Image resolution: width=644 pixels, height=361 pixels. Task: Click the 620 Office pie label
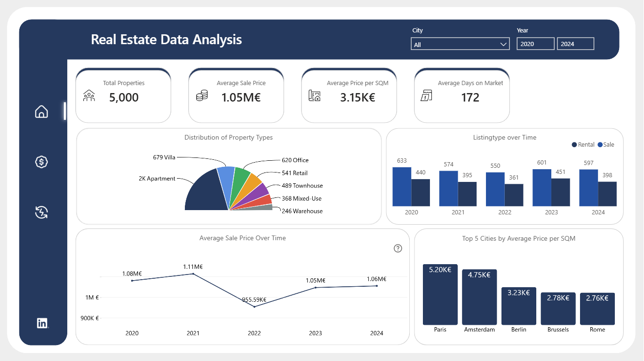(295, 160)
